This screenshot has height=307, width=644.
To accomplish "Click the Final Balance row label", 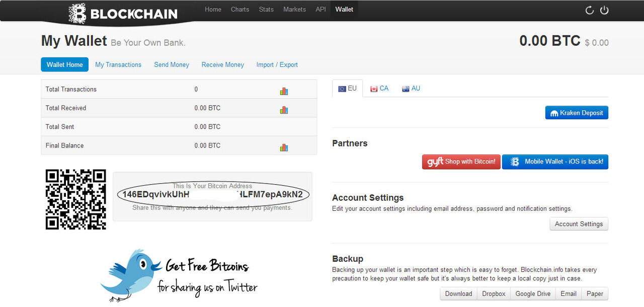I will tap(64, 145).
